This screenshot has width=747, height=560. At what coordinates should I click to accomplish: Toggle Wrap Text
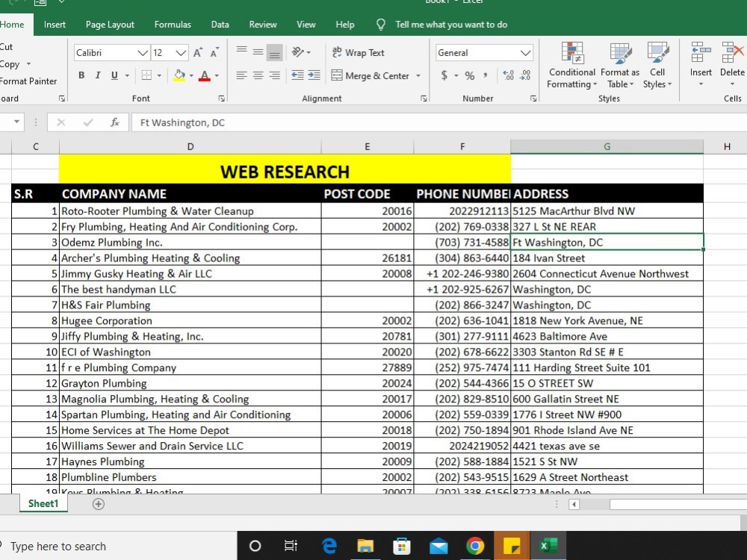(359, 53)
